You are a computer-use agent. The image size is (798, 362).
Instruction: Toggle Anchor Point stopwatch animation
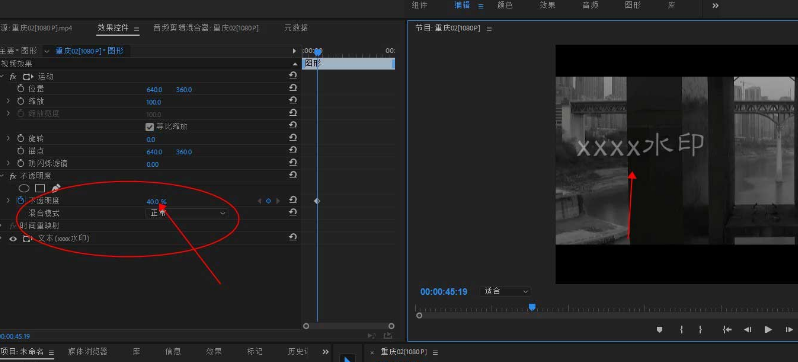point(21,151)
